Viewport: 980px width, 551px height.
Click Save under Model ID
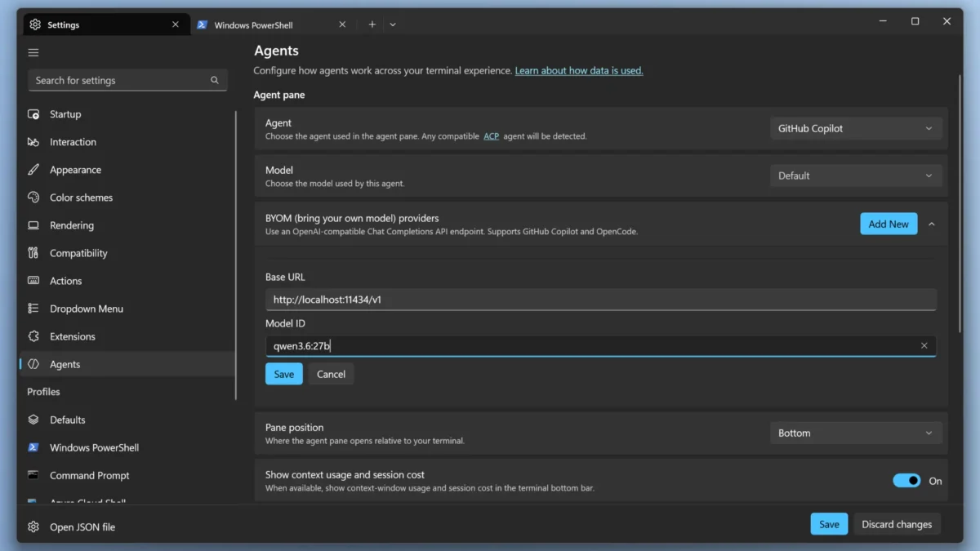tap(284, 374)
